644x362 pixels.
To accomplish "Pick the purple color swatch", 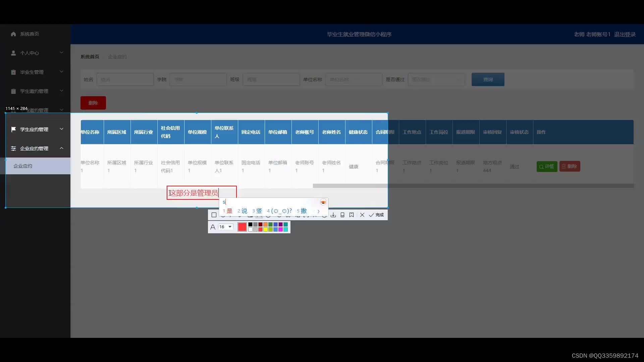I will click(280, 225).
